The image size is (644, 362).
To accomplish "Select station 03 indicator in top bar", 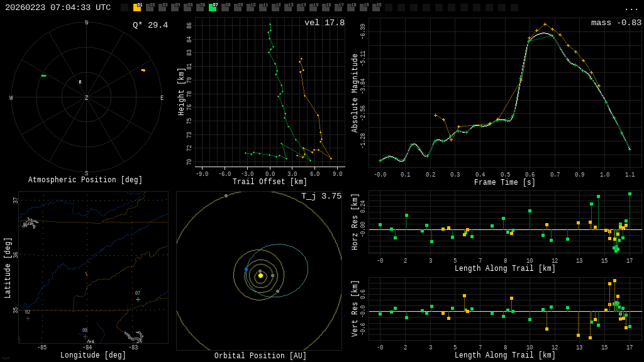I will [x=162, y=8].
